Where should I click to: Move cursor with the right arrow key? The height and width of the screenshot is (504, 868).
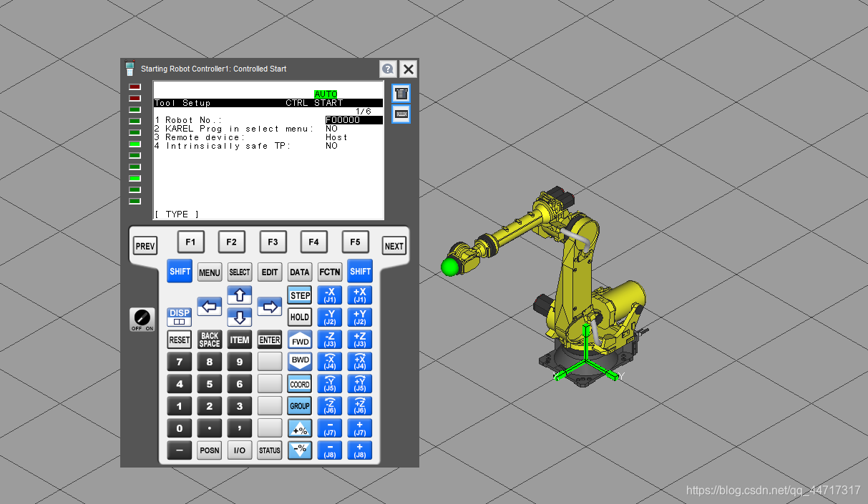pyautogui.click(x=270, y=307)
